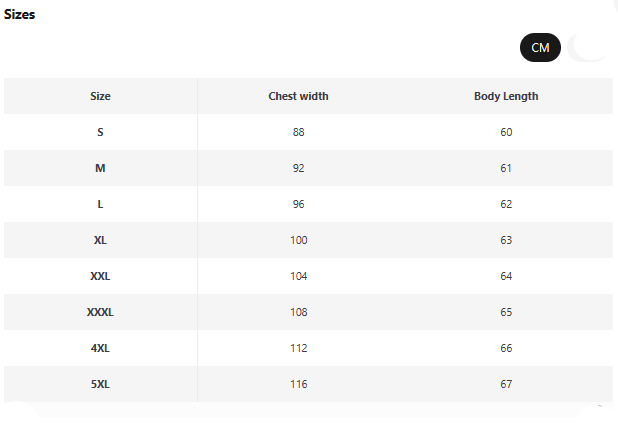Click the chest width value 100
The image size is (618, 424).
[x=298, y=240]
